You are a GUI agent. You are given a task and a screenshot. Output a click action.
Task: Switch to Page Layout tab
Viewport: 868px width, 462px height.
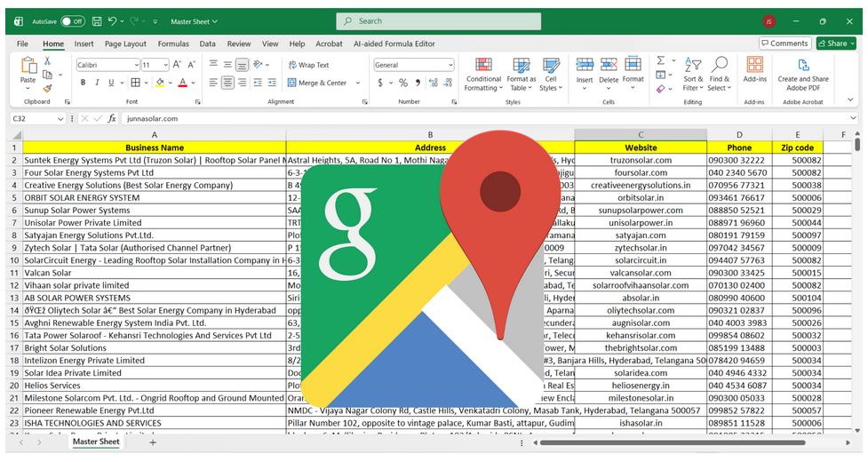coord(125,44)
